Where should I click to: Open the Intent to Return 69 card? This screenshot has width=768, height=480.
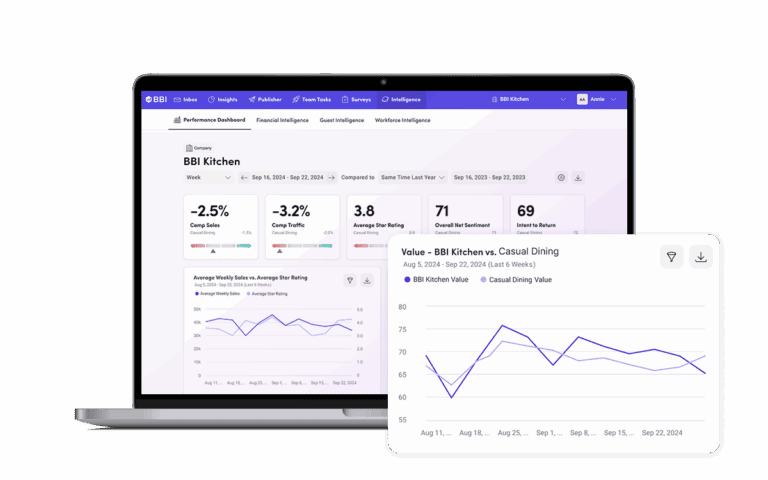point(548,214)
